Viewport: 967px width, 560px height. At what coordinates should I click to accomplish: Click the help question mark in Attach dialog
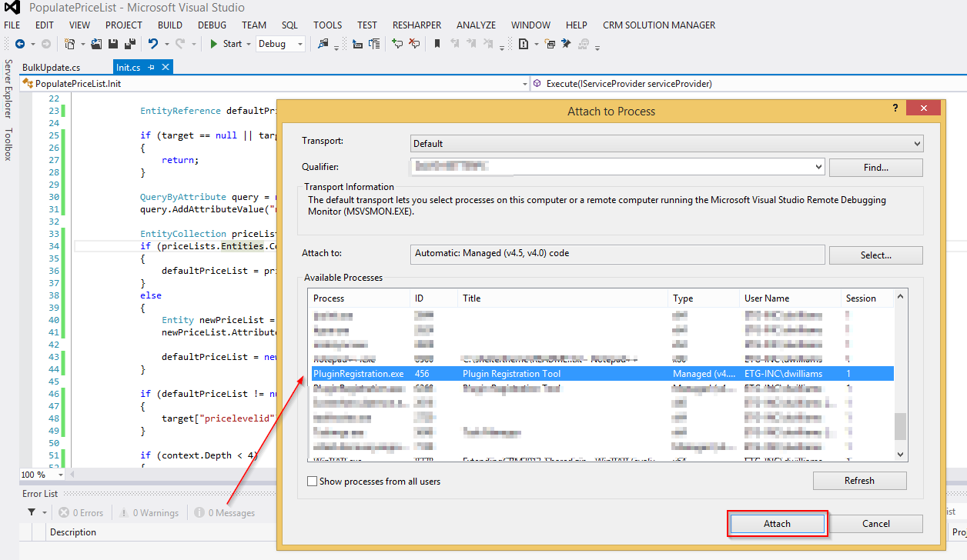point(895,109)
